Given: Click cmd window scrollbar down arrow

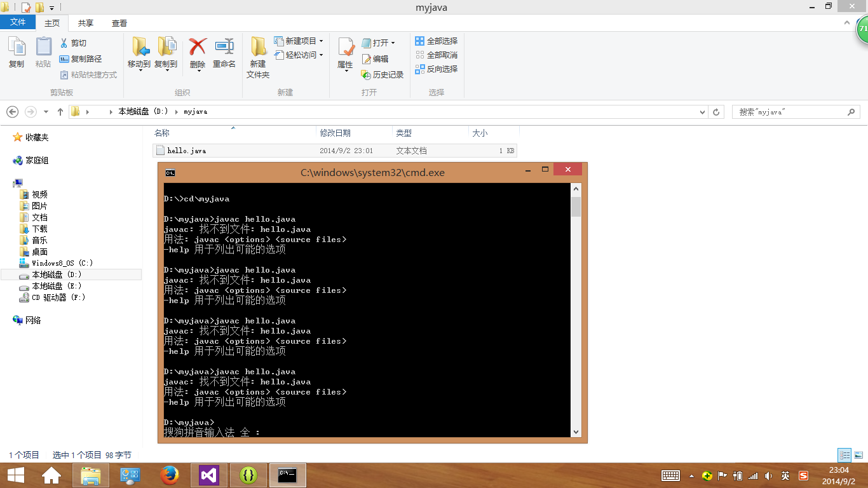Looking at the screenshot, I should tap(576, 432).
